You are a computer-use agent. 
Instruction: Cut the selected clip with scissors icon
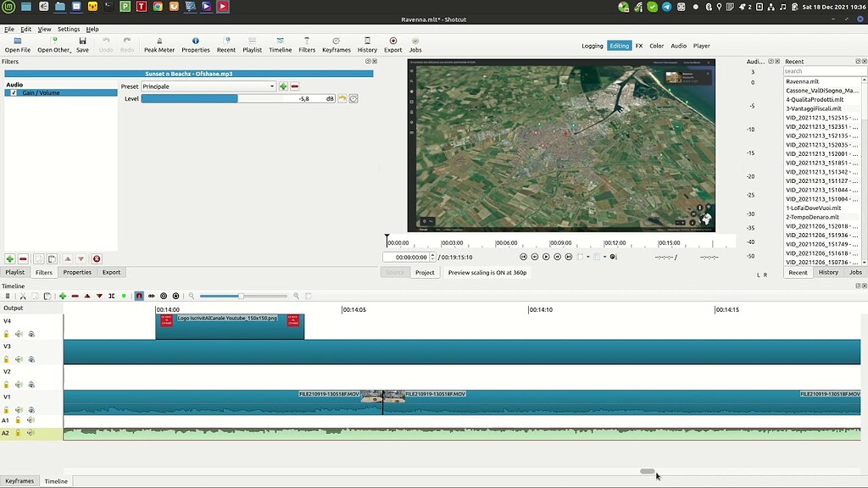[23, 296]
